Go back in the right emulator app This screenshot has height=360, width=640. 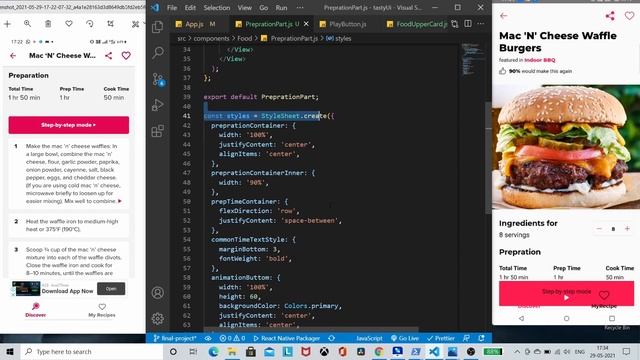(503, 16)
